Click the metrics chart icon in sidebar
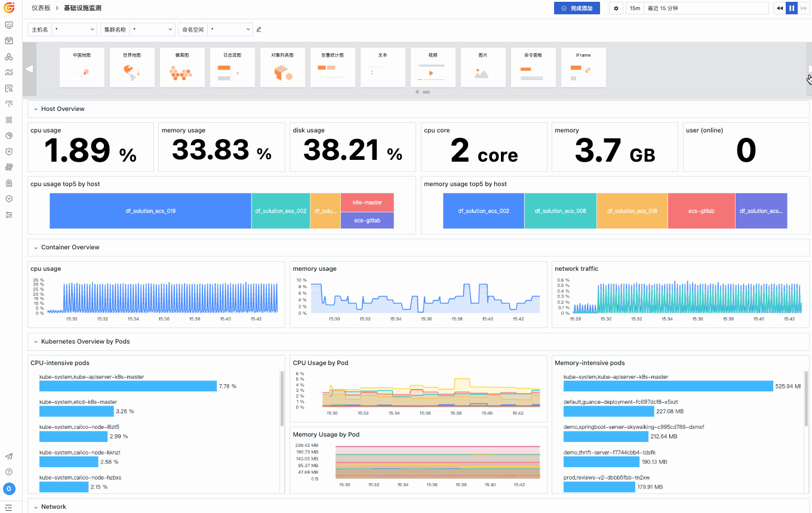 (x=9, y=72)
